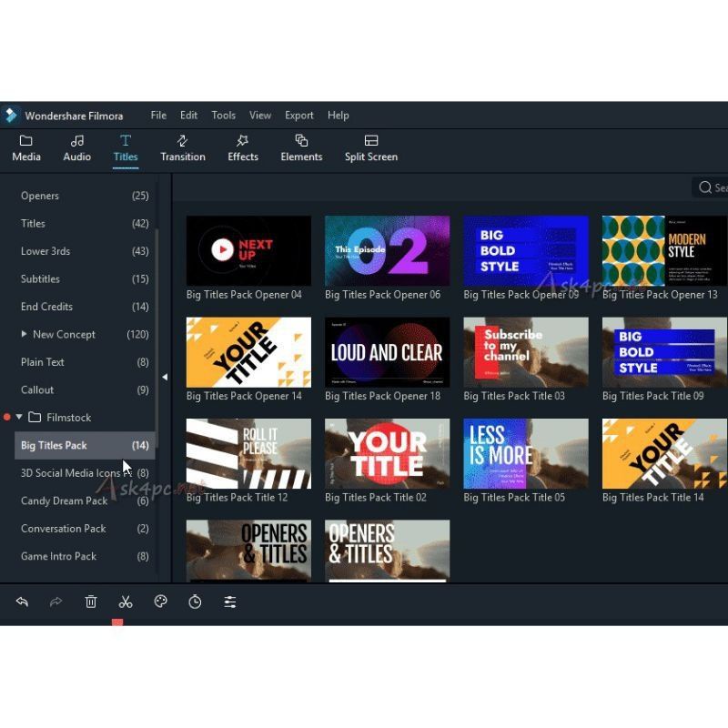Viewport: 728px width, 728px height.
Task: Select the Lower 3rds category
Action: (x=45, y=251)
